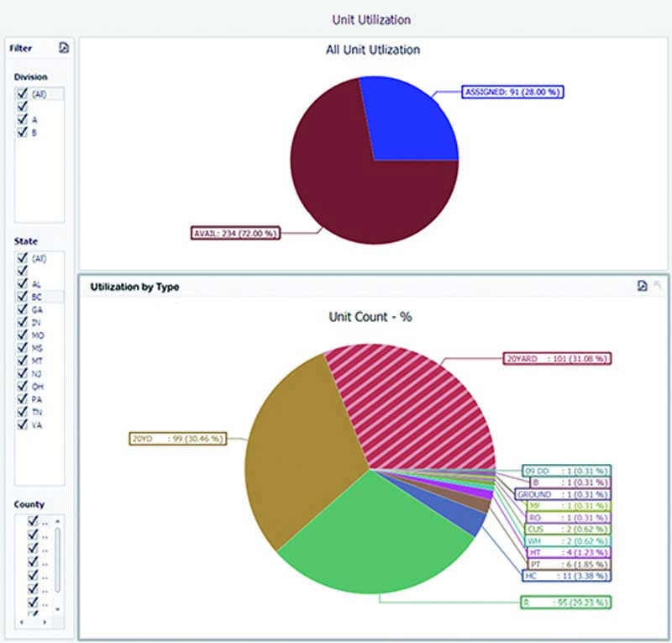Click the expand icon in Utilization by Type header

659,285
